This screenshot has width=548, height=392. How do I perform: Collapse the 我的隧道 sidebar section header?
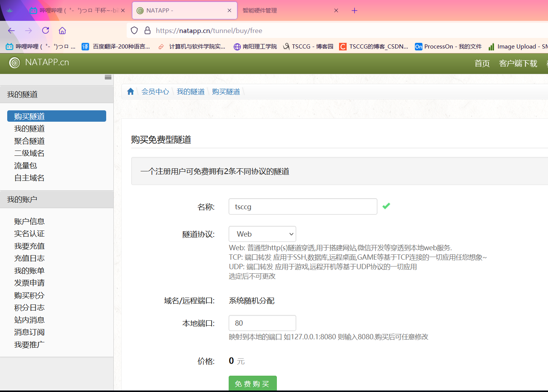[57, 94]
